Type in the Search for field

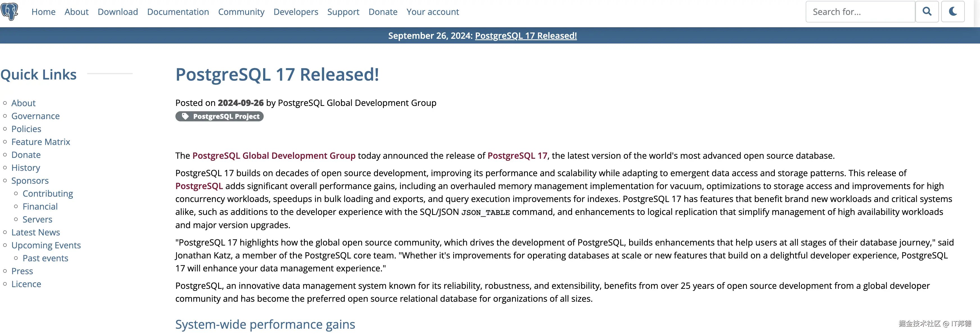(x=860, y=12)
